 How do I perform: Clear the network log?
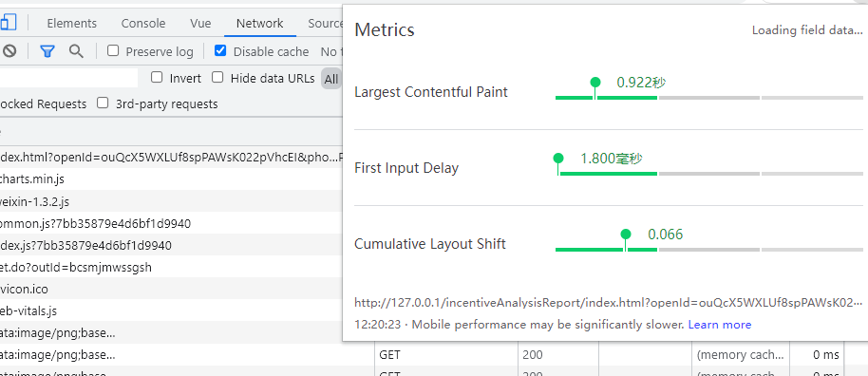point(9,51)
